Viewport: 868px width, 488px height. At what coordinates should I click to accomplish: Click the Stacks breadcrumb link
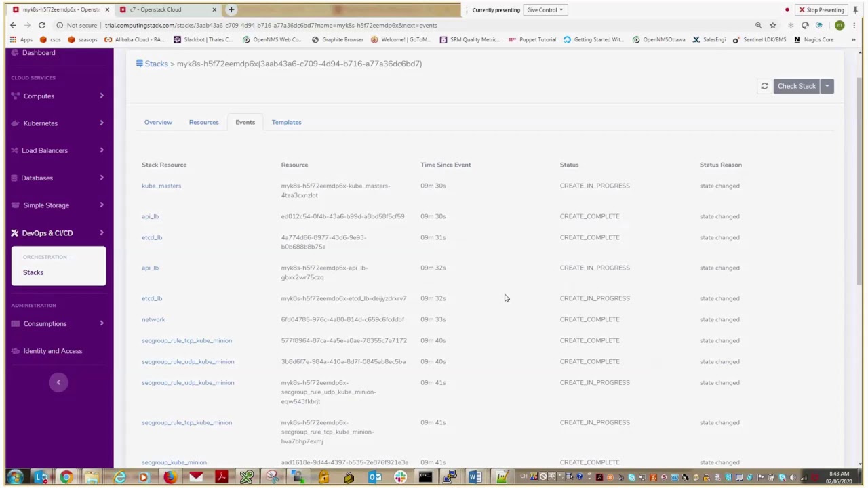156,64
